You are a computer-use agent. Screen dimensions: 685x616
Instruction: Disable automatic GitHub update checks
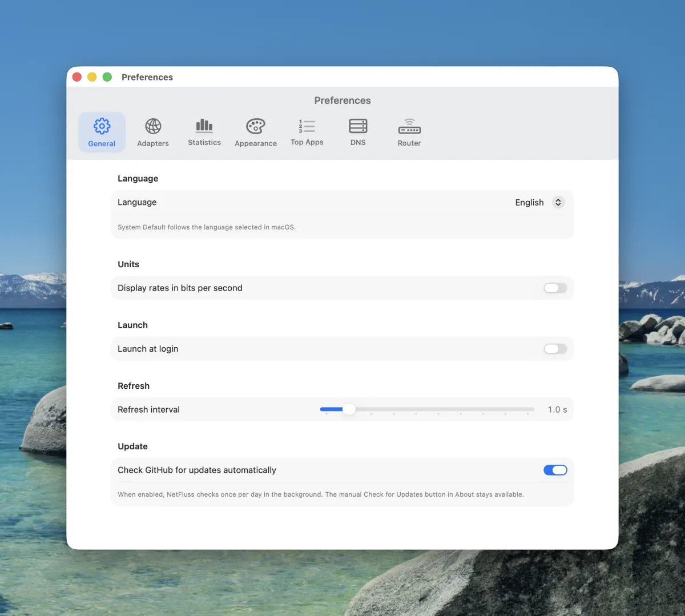coord(555,470)
